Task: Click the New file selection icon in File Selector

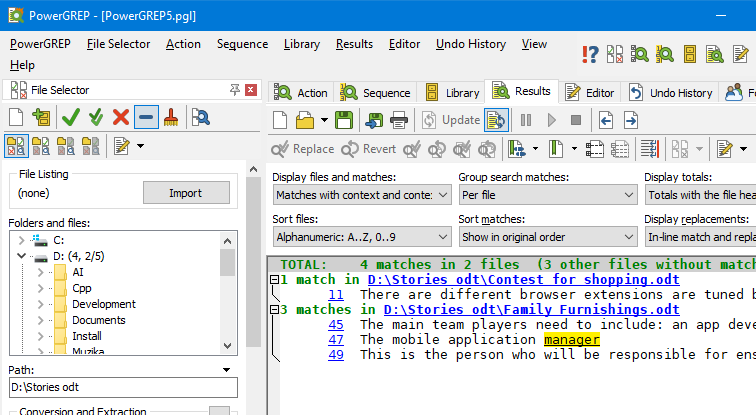Action: 16,117
